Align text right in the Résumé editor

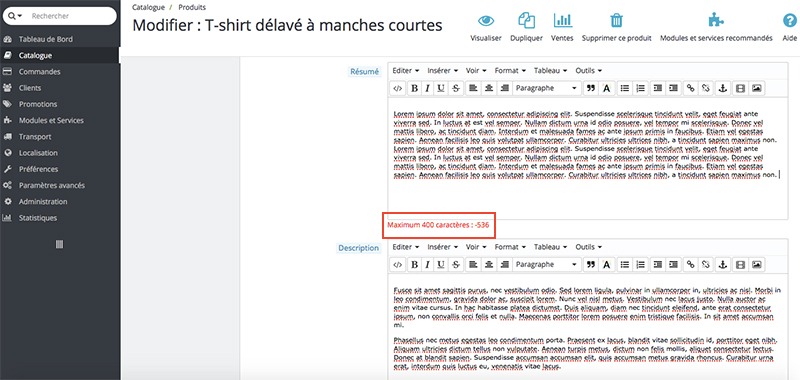(x=505, y=88)
